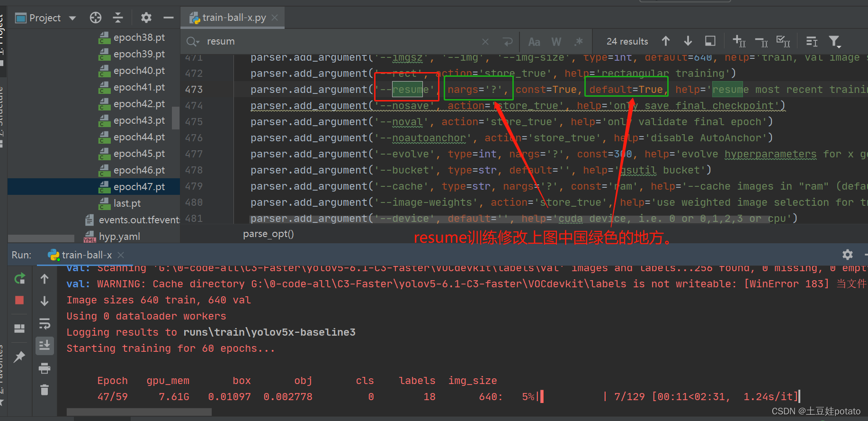Click the 24 results counter
This screenshot has width=868, height=421.
point(627,42)
